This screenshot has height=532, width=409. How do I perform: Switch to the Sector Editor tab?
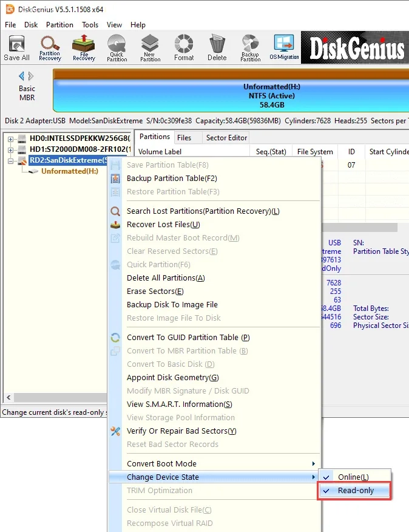click(x=226, y=138)
